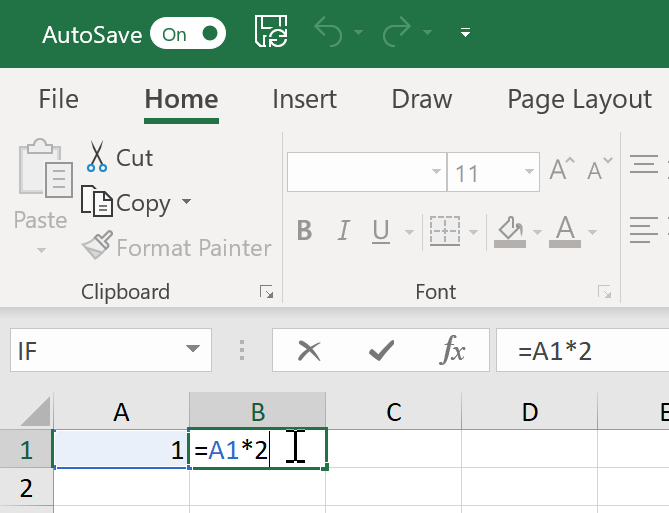Toggle Underline formatting
This screenshot has height=513, width=669.
click(x=381, y=232)
